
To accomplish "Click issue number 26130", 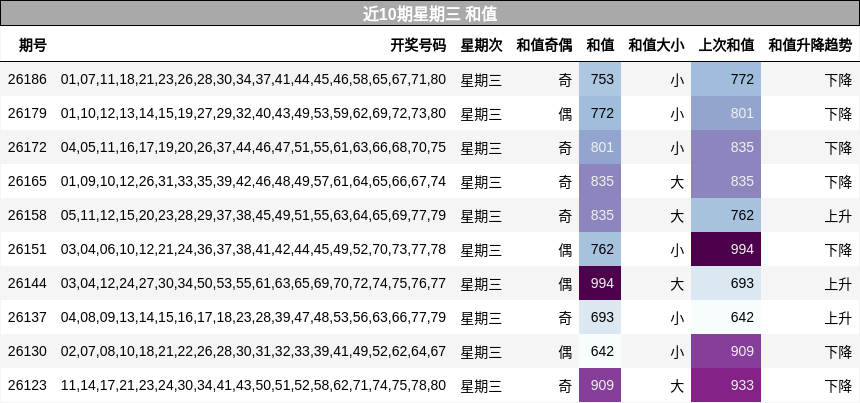I will click(x=27, y=351).
